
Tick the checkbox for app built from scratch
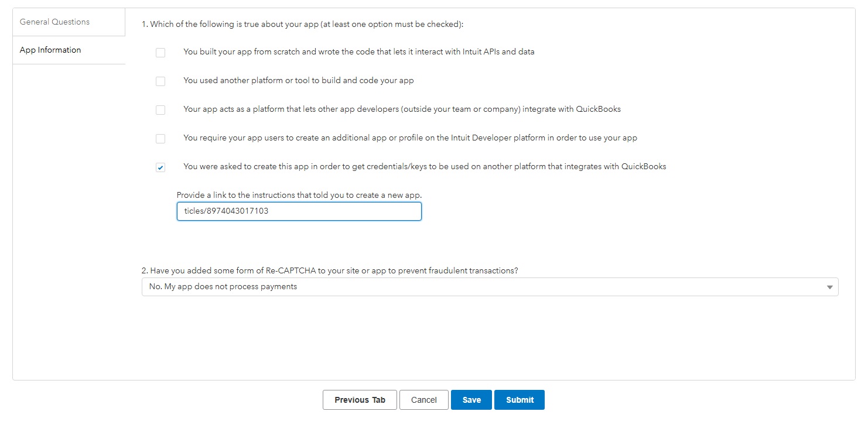coord(160,53)
